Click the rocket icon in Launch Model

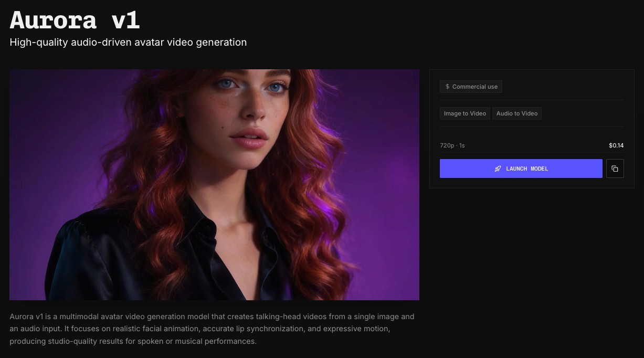tap(498, 169)
